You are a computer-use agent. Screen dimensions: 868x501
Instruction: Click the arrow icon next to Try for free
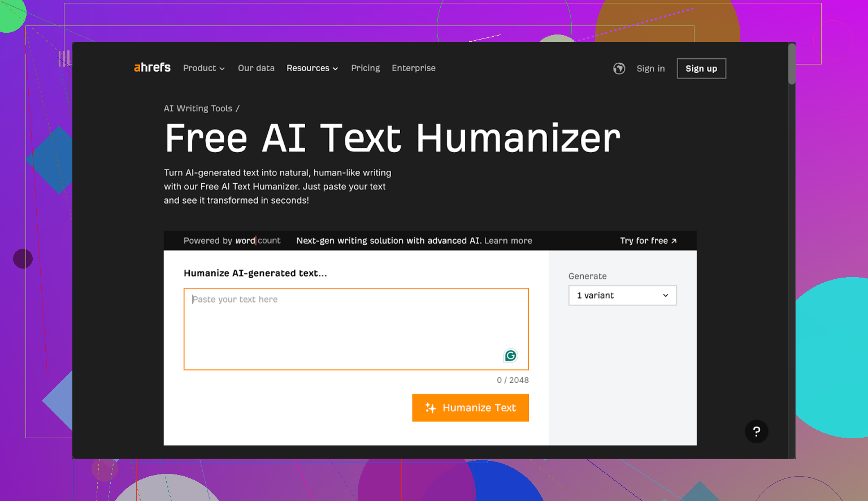(x=674, y=240)
